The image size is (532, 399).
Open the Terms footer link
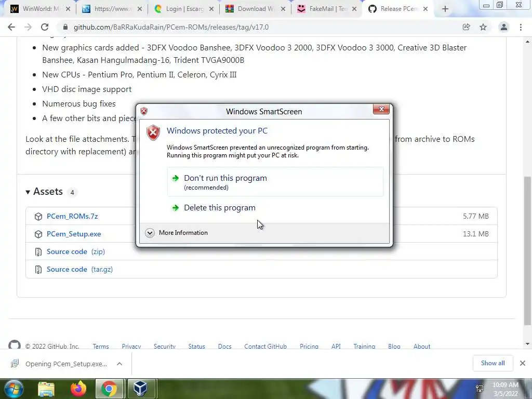(101, 346)
